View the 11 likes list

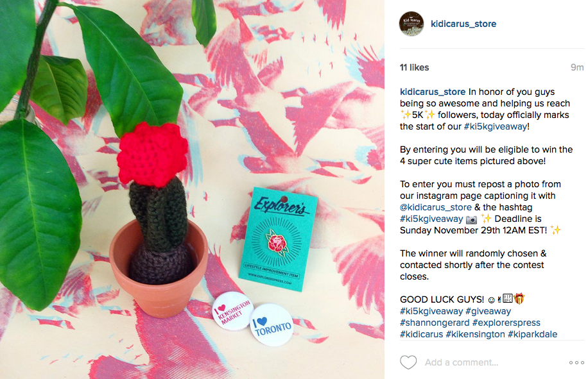414,67
